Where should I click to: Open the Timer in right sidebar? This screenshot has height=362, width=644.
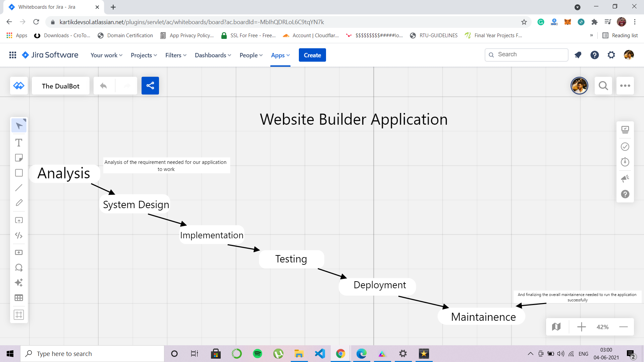coord(625,162)
